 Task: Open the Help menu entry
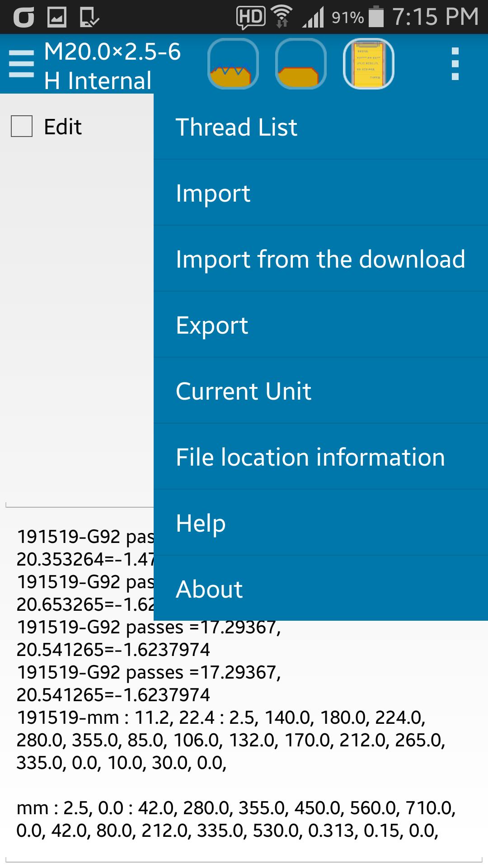click(321, 523)
